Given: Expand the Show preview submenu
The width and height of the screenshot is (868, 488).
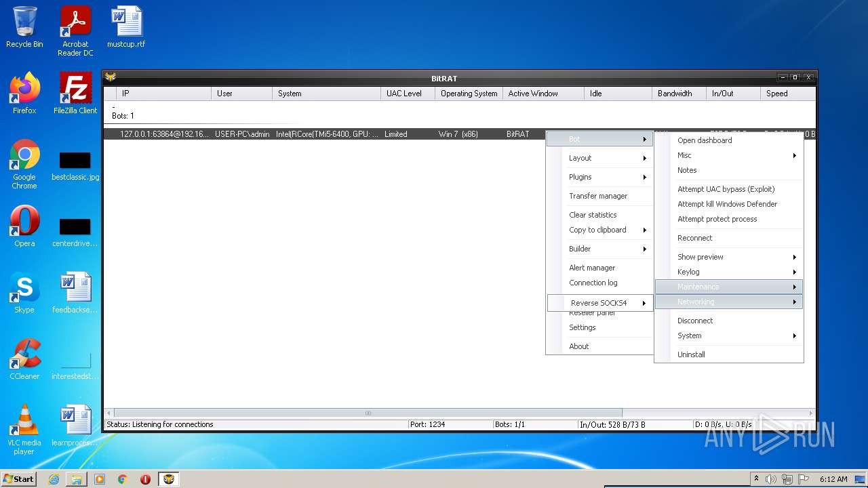Looking at the screenshot, I should 729,257.
